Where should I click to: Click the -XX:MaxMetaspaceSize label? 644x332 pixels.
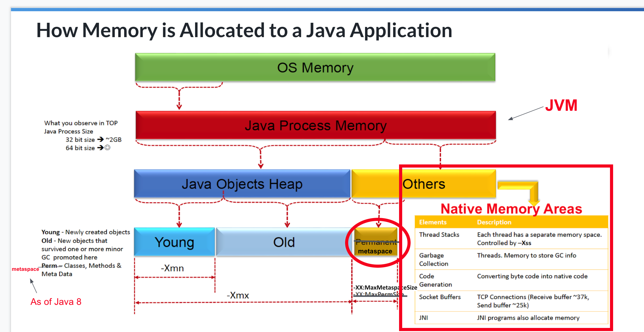[385, 287]
